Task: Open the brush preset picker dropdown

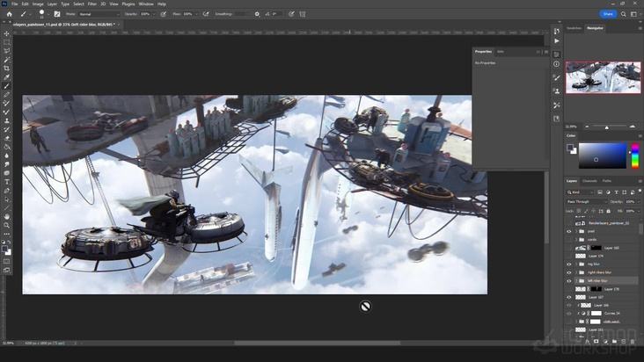Action: click(48, 14)
